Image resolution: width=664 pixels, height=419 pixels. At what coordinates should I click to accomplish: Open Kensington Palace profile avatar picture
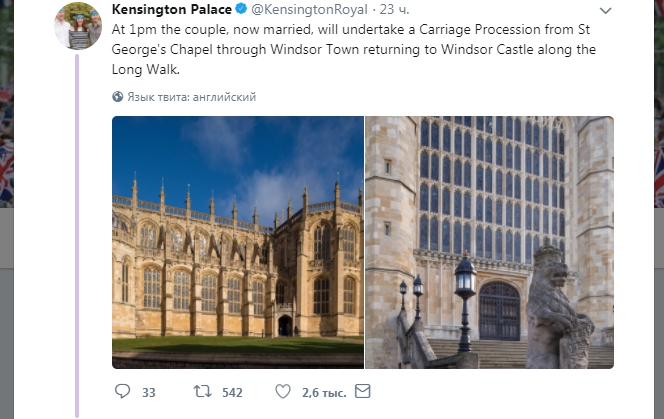78,26
